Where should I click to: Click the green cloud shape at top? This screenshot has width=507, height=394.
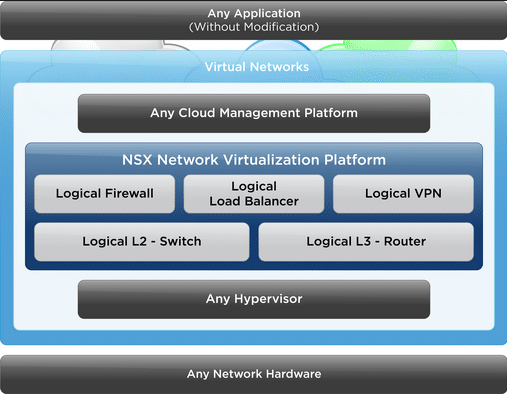(387, 45)
